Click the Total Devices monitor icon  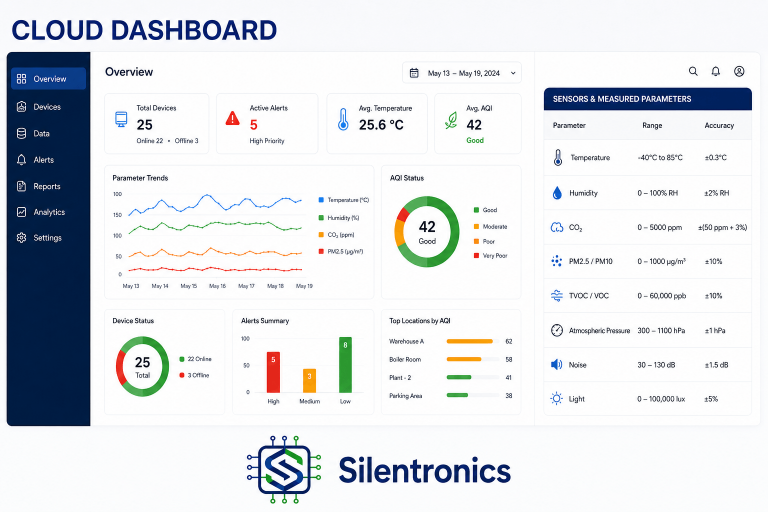tap(121, 119)
